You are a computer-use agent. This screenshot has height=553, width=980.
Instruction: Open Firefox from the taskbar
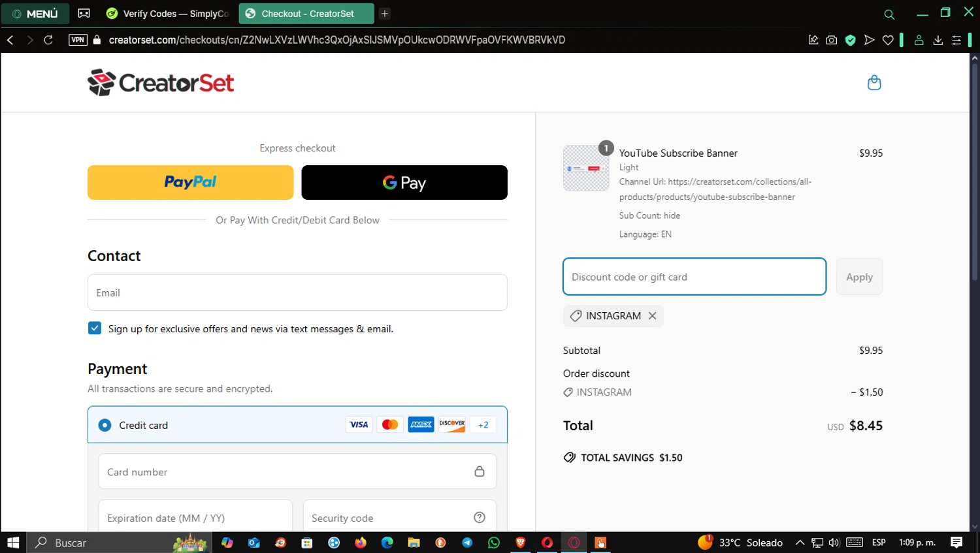tap(361, 543)
